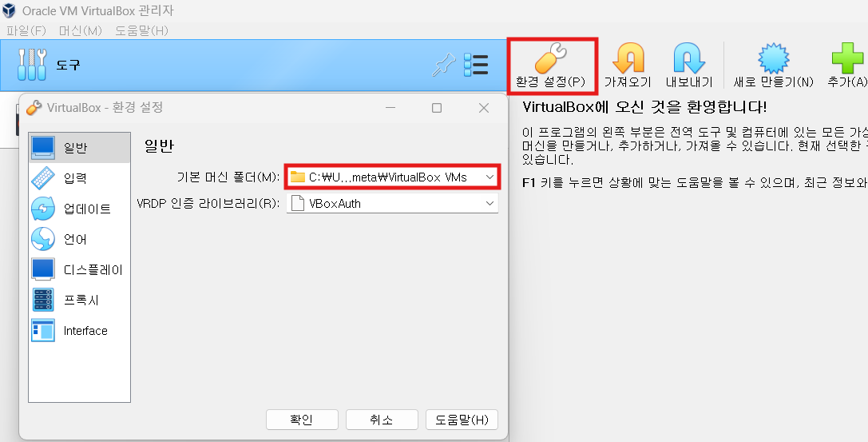868x442 pixels.
Task: Select the 입력 keyboard category
Action: pyautogui.click(x=79, y=178)
